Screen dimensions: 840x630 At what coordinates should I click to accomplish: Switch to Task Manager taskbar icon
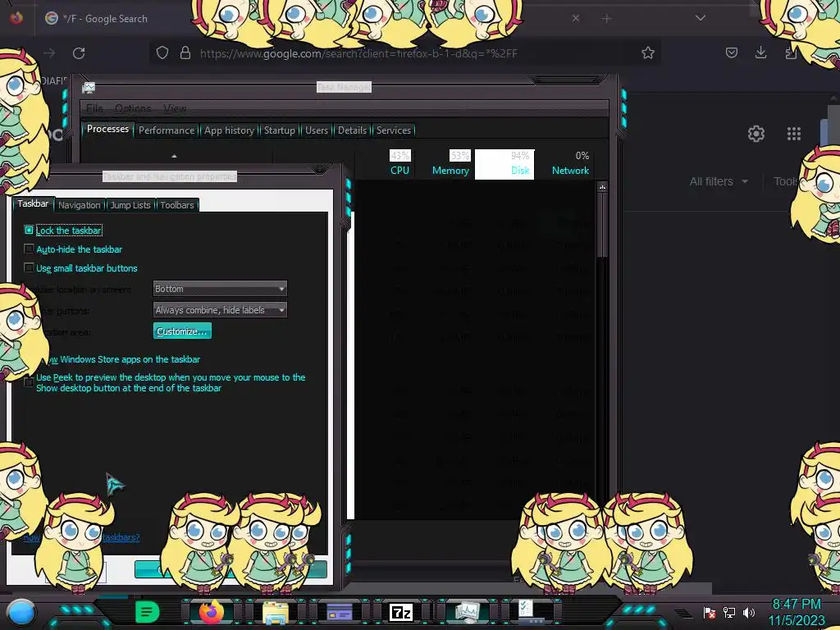tap(467, 612)
